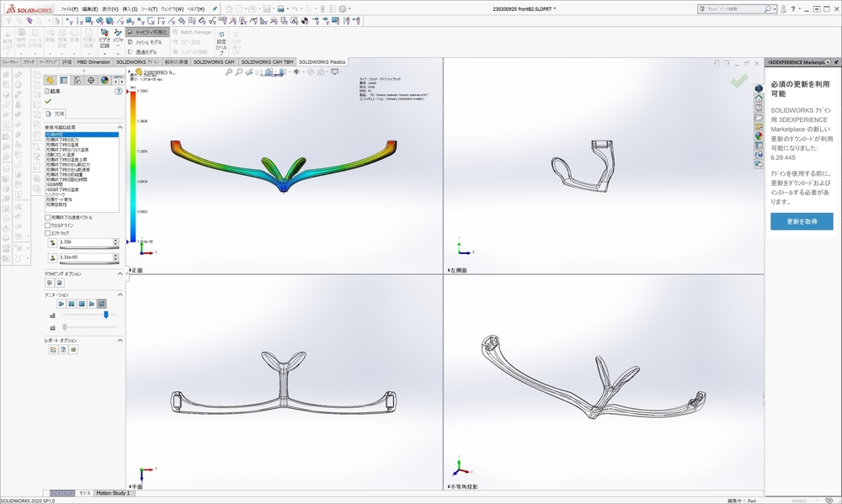
Task: Open File Explorer folder icon in task pane
Action: coord(759,117)
